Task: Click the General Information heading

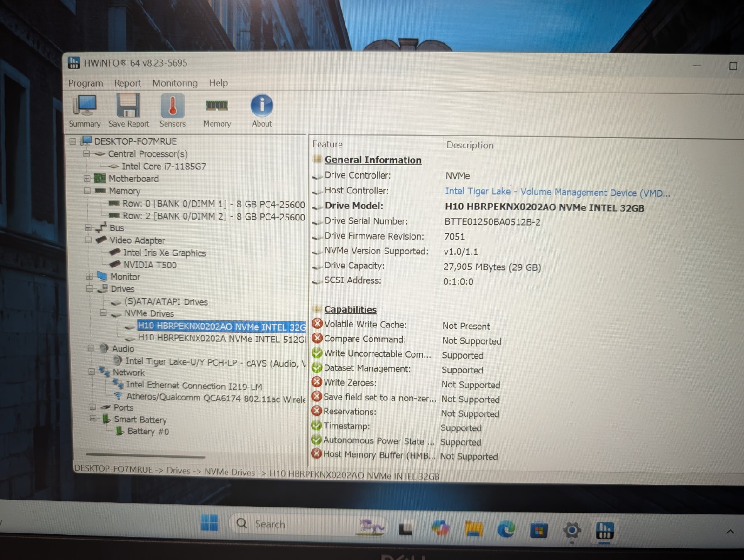Action: pyautogui.click(x=373, y=160)
